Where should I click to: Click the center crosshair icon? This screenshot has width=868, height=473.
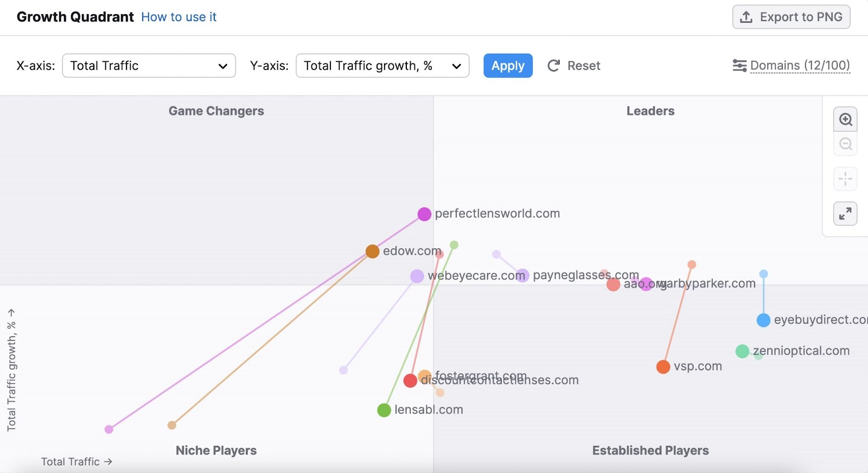click(x=845, y=179)
